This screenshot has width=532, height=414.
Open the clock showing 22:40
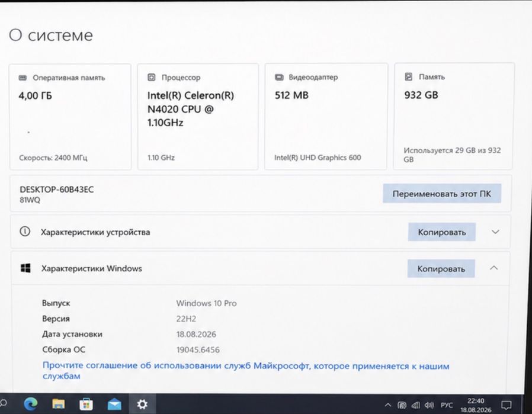(x=476, y=405)
